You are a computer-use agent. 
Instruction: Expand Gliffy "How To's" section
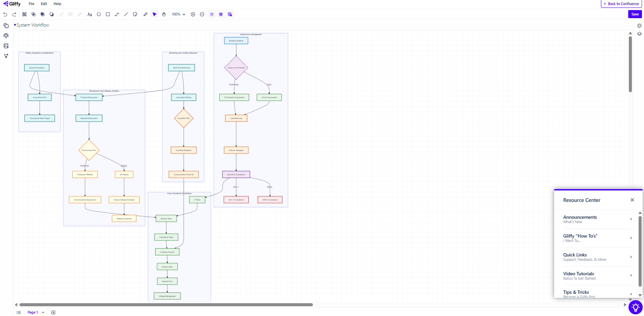click(598, 238)
